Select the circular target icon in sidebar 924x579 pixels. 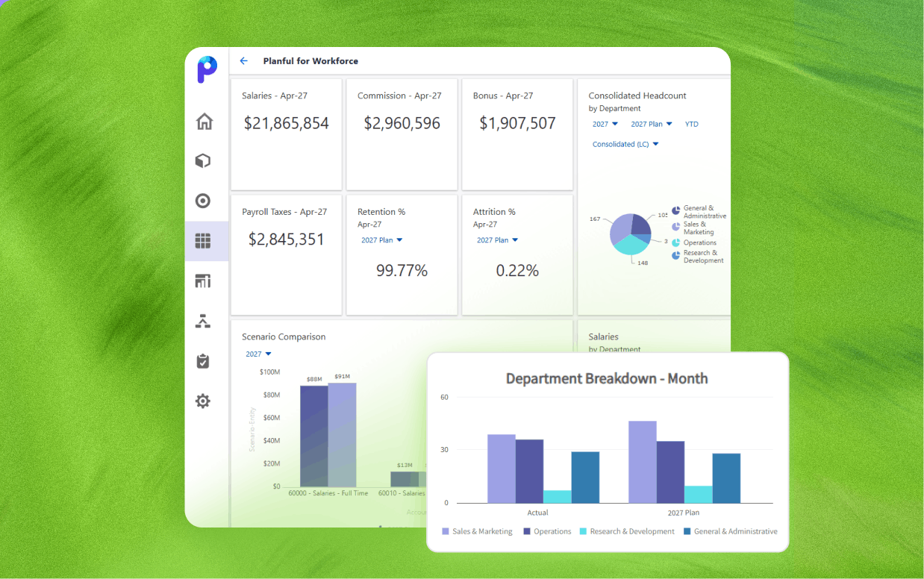tap(203, 201)
